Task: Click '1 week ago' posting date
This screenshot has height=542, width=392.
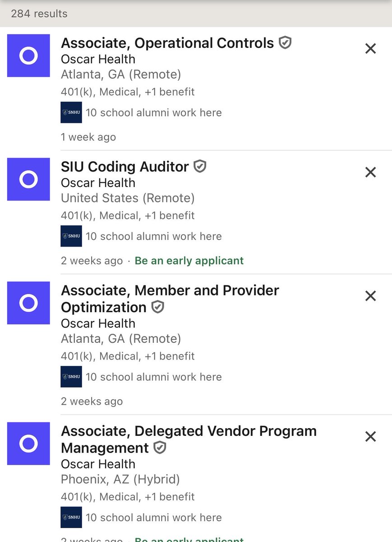Action: (88, 137)
